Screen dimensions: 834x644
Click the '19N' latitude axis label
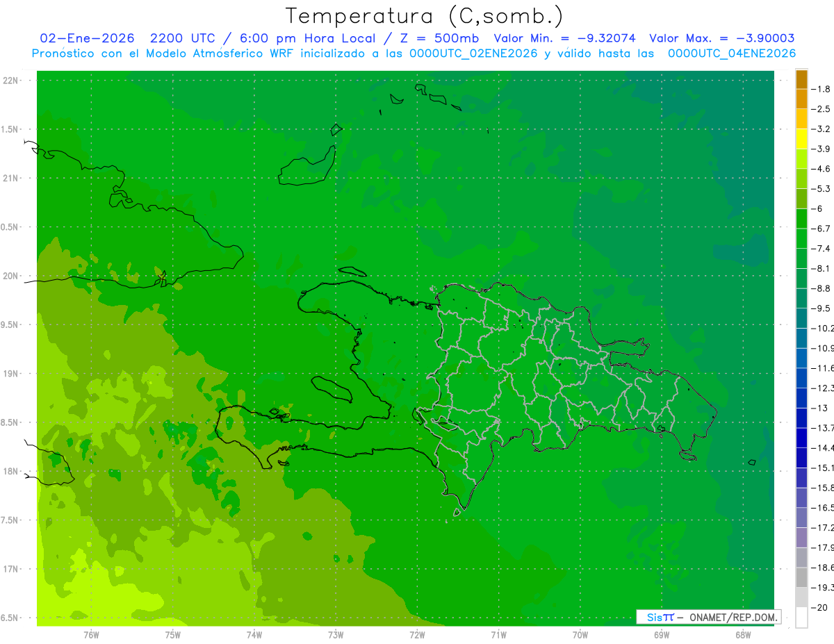pos(10,374)
